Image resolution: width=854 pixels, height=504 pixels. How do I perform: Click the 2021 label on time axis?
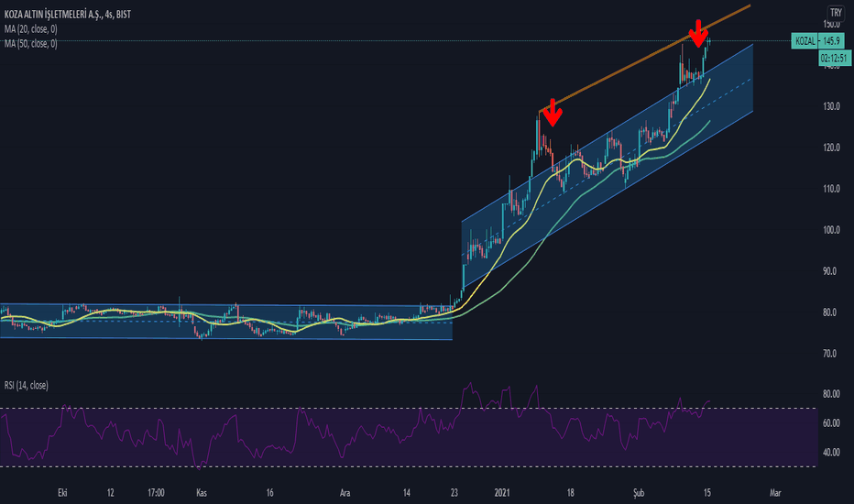[x=501, y=493]
